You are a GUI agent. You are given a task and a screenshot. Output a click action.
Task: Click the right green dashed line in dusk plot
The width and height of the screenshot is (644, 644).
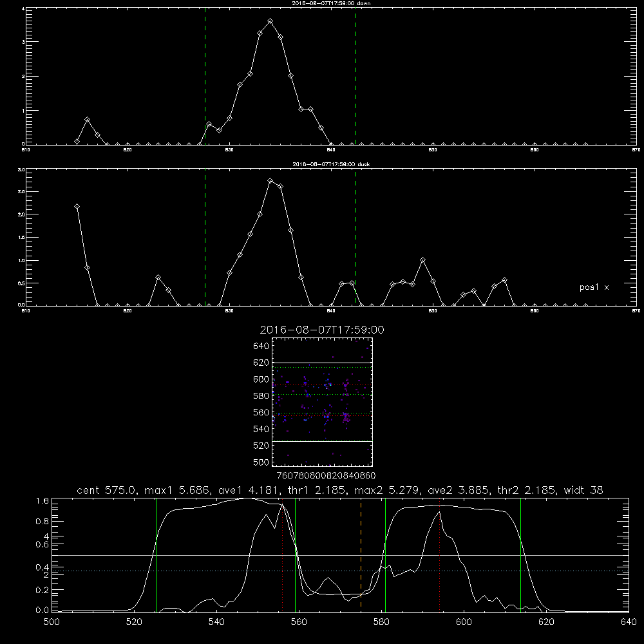click(355, 238)
